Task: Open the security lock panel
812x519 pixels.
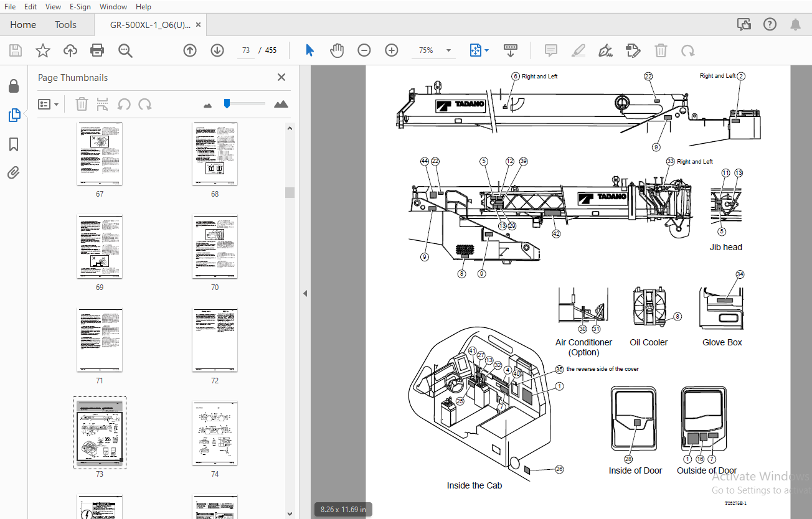Action: tap(14, 86)
